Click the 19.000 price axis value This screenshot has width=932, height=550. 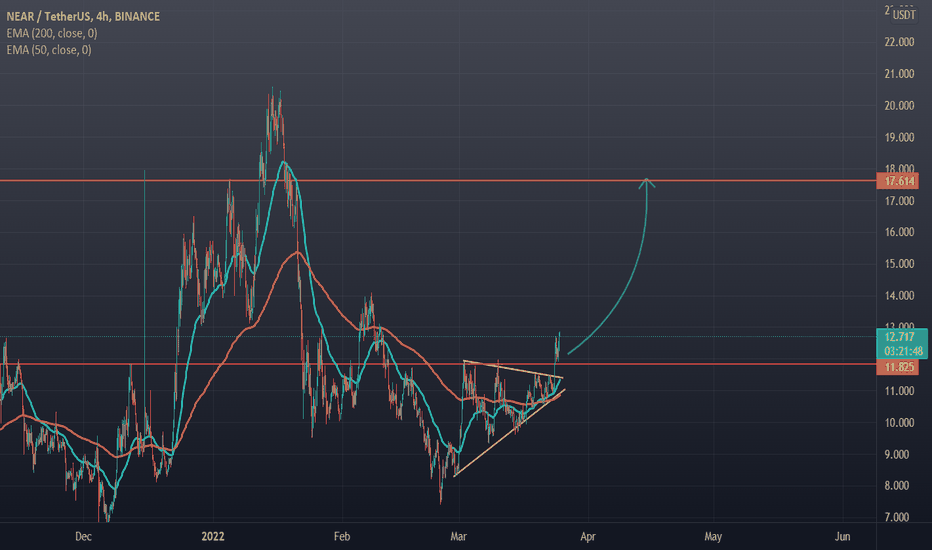[899, 137]
